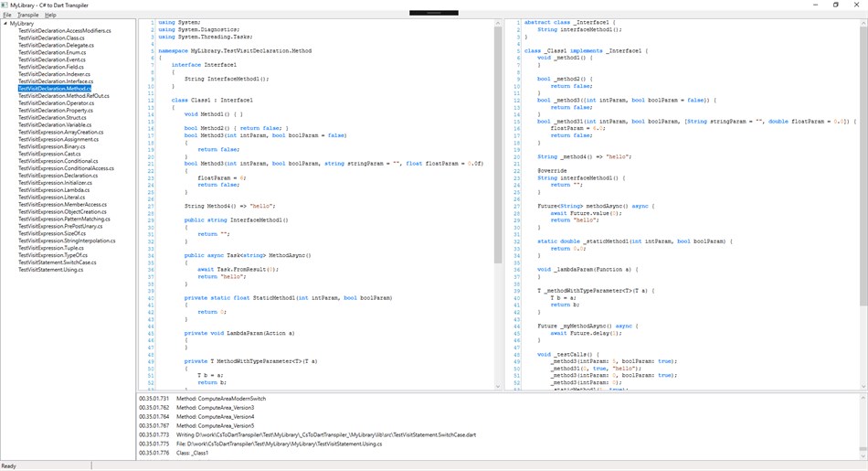The image size is (868, 471).
Task: Click C# editor scrollbar down arrow
Action: (x=497, y=386)
